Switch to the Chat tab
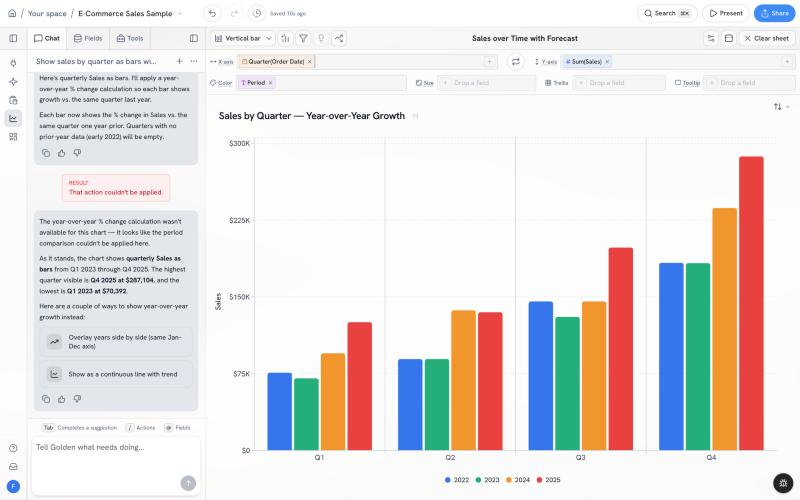 click(46, 38)
